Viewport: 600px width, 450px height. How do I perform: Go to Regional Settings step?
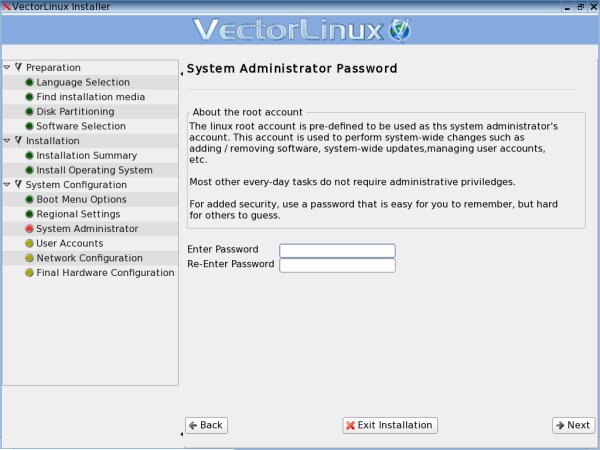click(78, 214)
